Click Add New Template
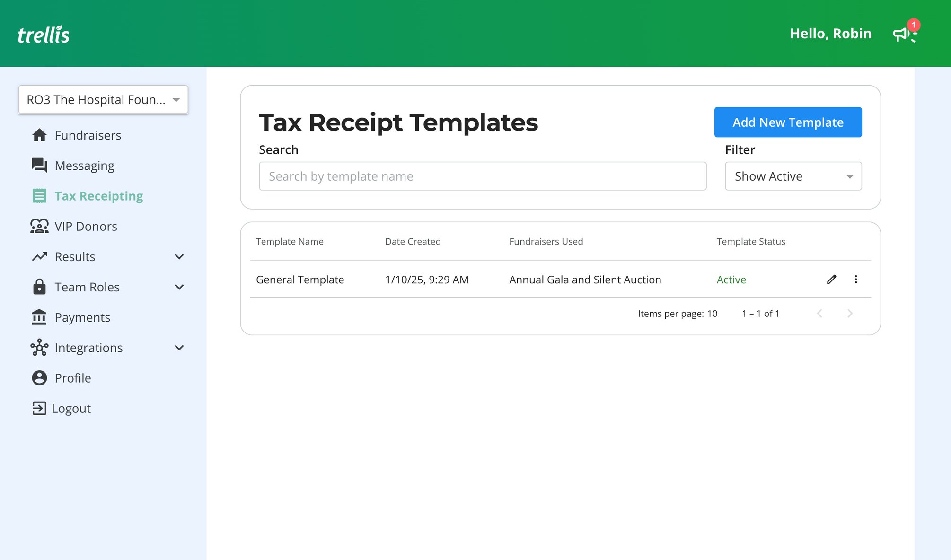951x560 pixels. tap(788, 122)
